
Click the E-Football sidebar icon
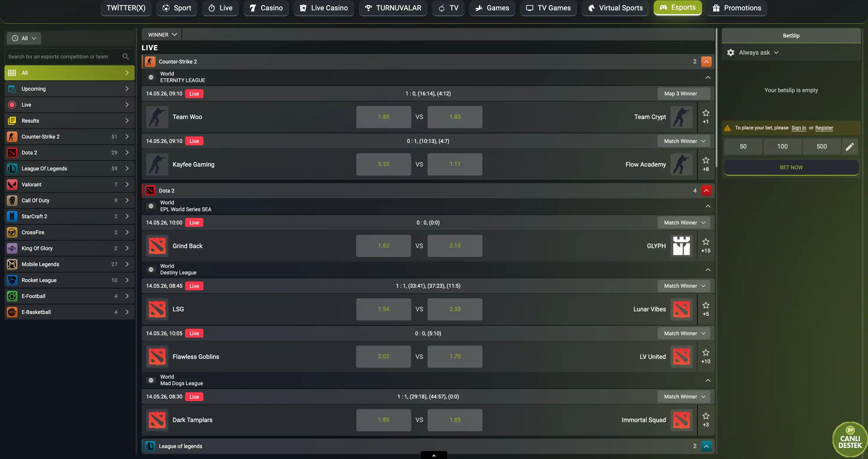click(x=12, y=296)
